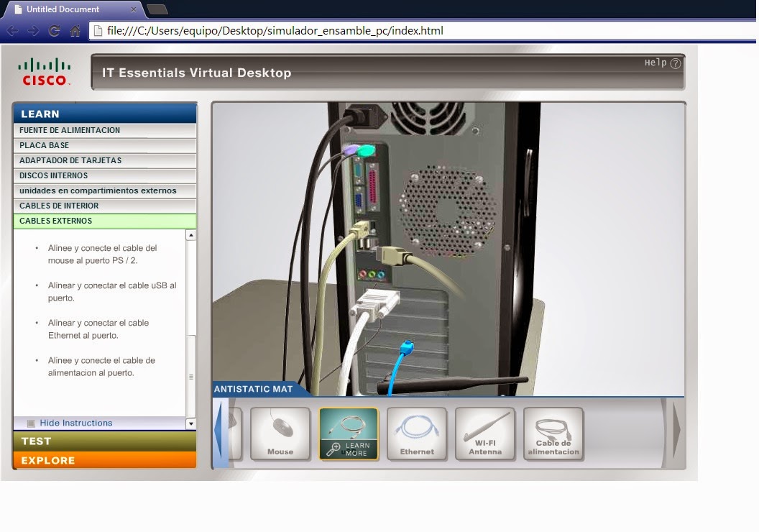
Task: Expand the CABLES DE INTERIOR section
Action: pos(104,206)
